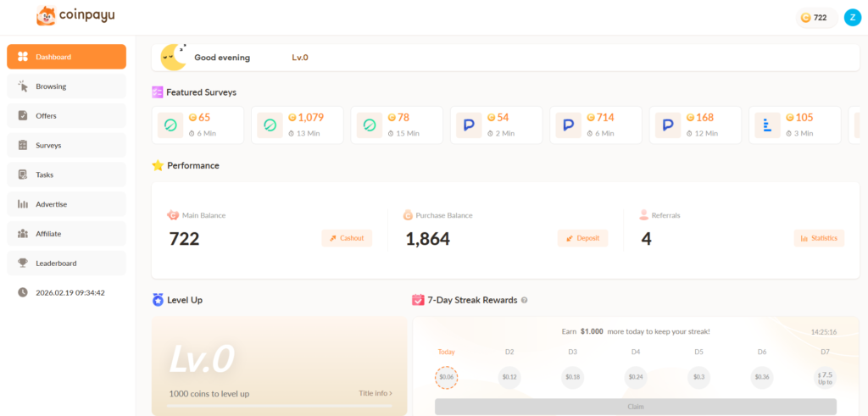This screenshot has width=868, height=416.
Task: Click the help icon beside 7-Day Streak Rewards
Action: tap(524, 300)
